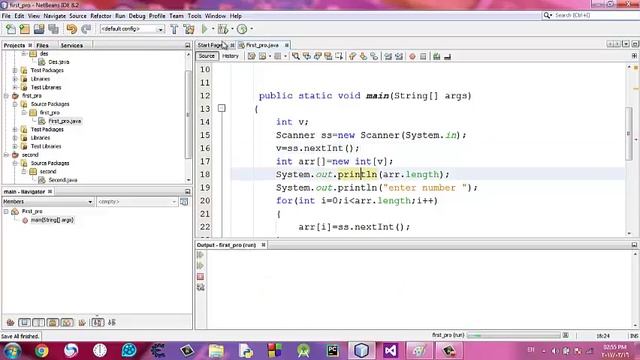Click the Build Project hammer icon

[174, 29]
